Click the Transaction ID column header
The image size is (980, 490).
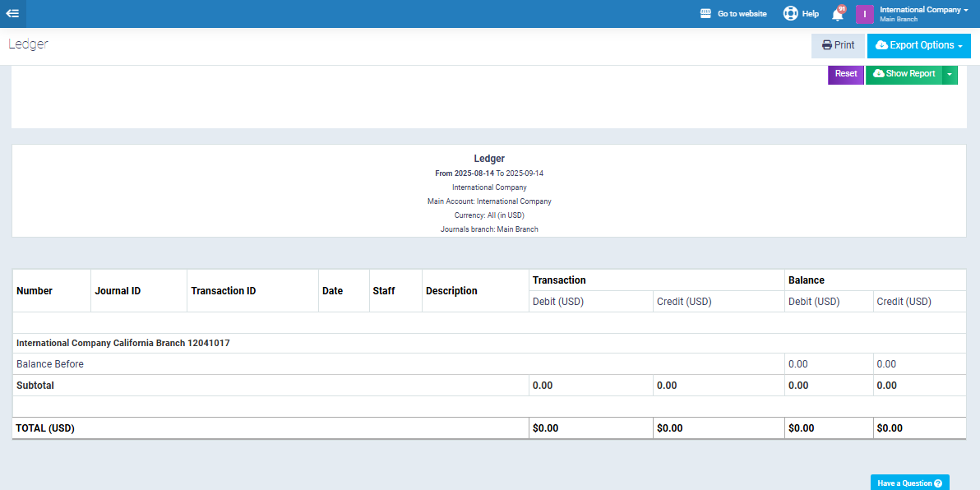[223, 291]
